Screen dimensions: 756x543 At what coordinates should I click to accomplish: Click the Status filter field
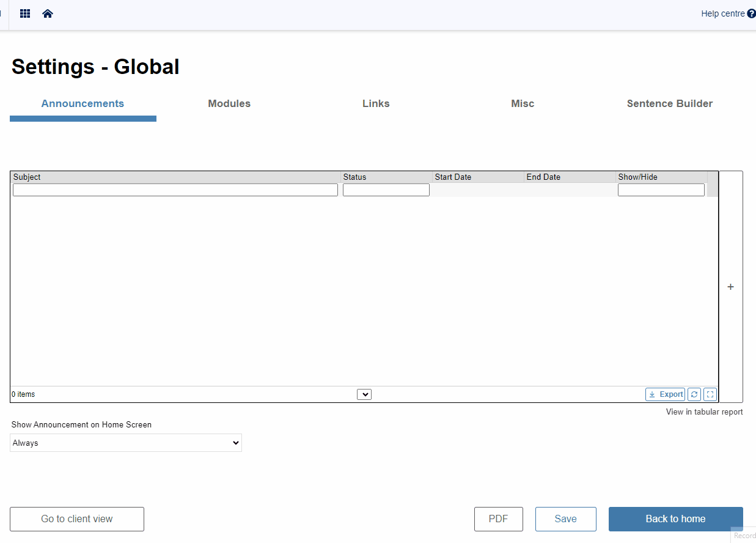point(386,190)
